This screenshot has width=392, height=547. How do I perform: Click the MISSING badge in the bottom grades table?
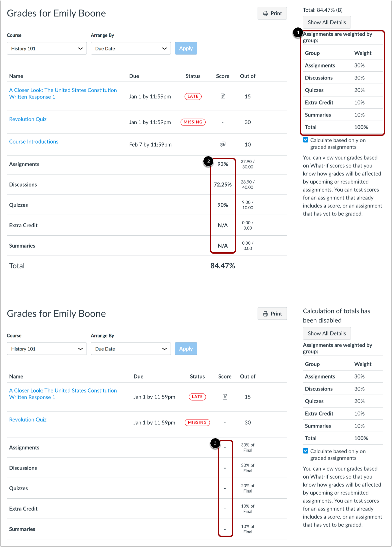point(197,423)
